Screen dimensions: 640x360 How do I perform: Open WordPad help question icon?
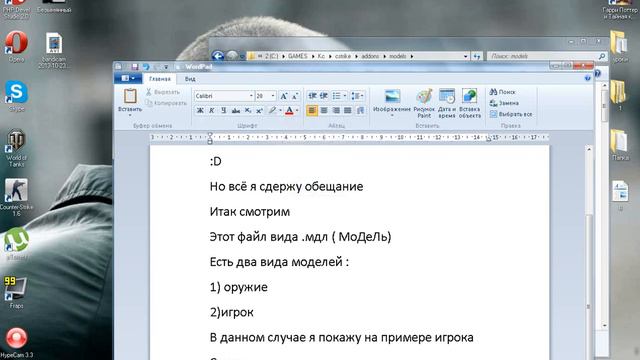coord(587,78)
